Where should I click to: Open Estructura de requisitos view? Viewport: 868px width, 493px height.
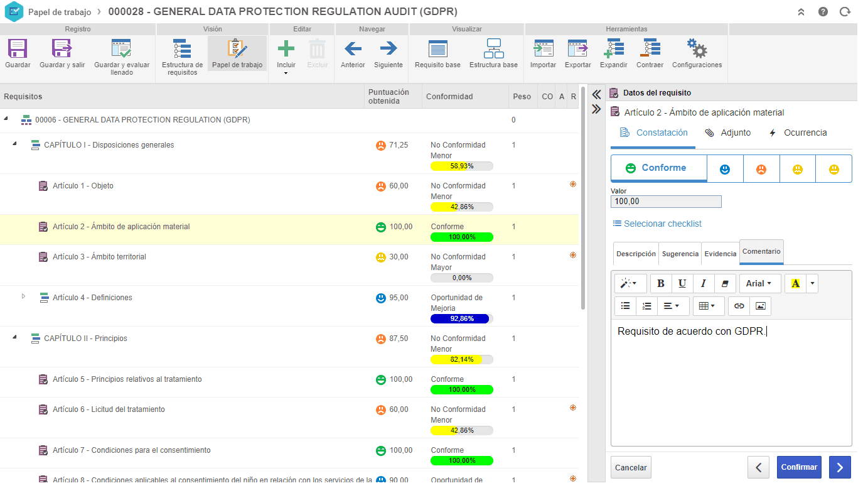(x=182, y=48)
